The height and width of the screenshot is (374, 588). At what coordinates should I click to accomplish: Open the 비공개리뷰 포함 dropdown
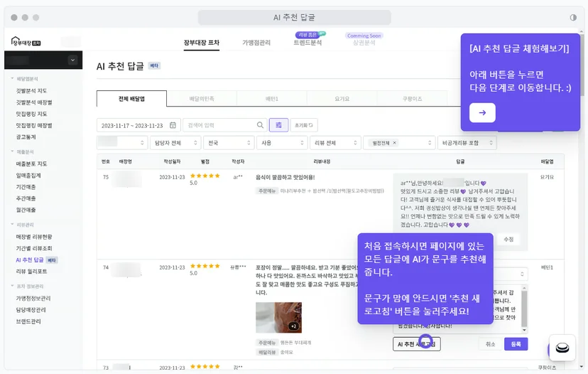pos(467,143)
